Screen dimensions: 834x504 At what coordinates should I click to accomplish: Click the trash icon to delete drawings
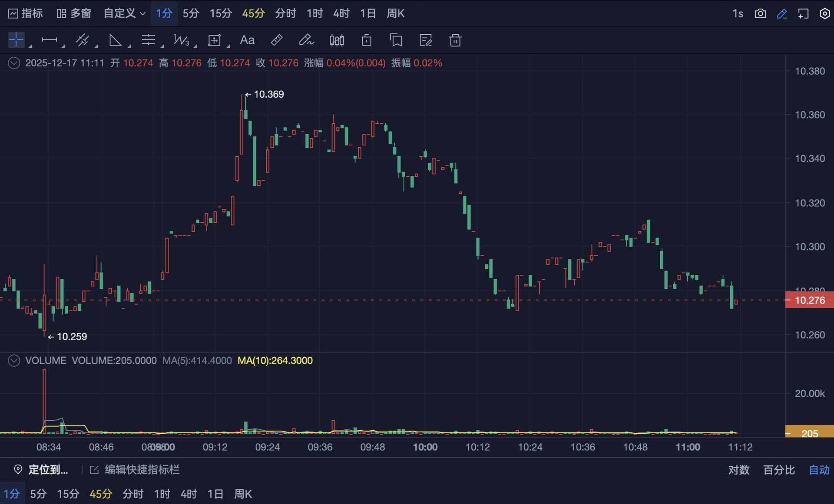[x=455, y=40]
